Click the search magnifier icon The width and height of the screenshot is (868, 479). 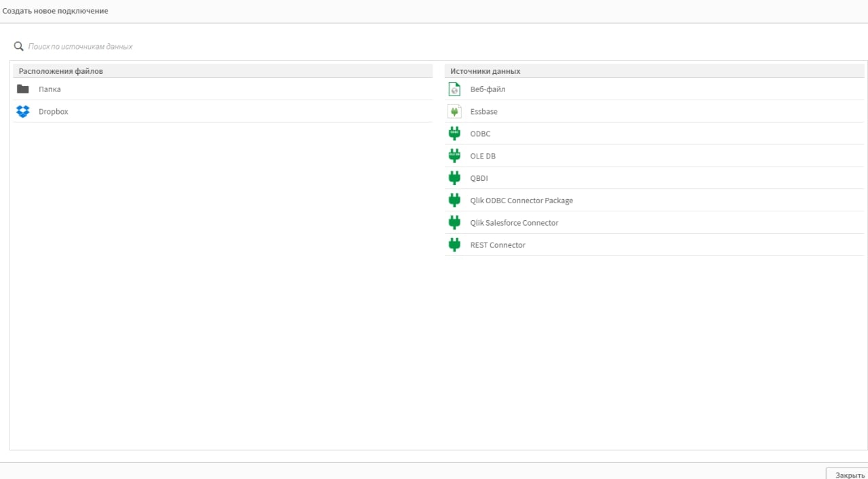(19, 46)
